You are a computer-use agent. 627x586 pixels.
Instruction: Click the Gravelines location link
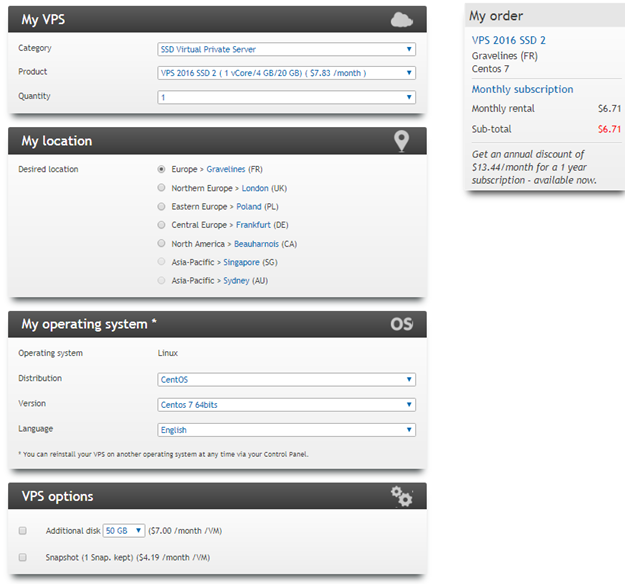click(226, 169)
